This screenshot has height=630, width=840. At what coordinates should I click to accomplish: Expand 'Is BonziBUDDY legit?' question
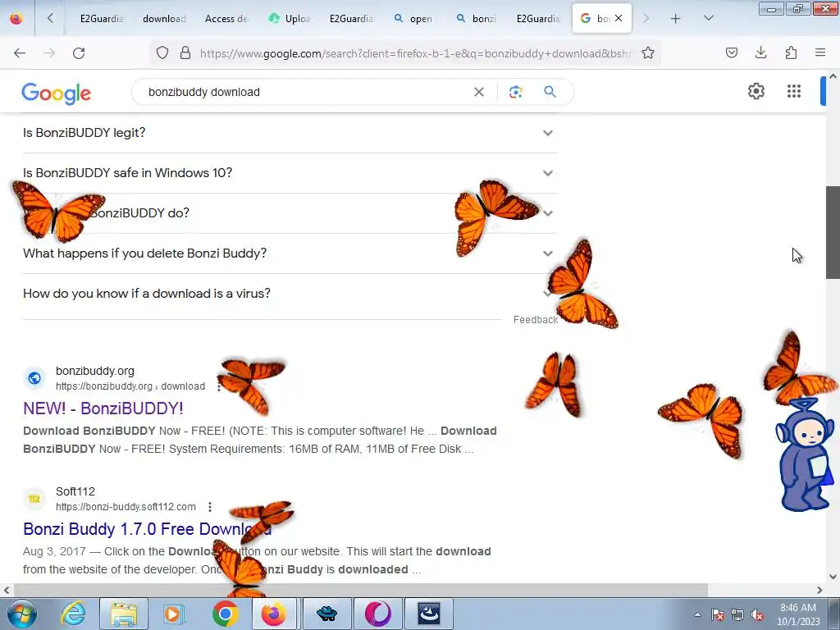click(x=290, y=133)
